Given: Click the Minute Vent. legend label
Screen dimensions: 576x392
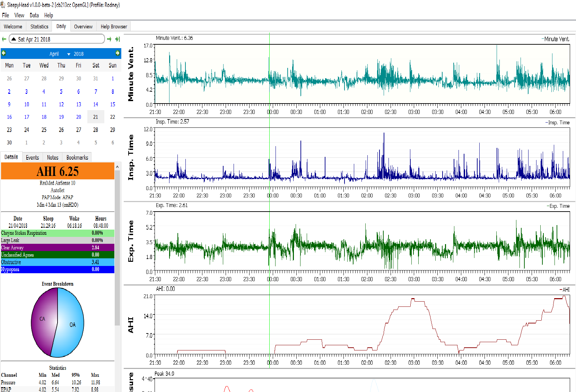Looking at the screenshot, I should pyautogui.click(x=556, y=39).
